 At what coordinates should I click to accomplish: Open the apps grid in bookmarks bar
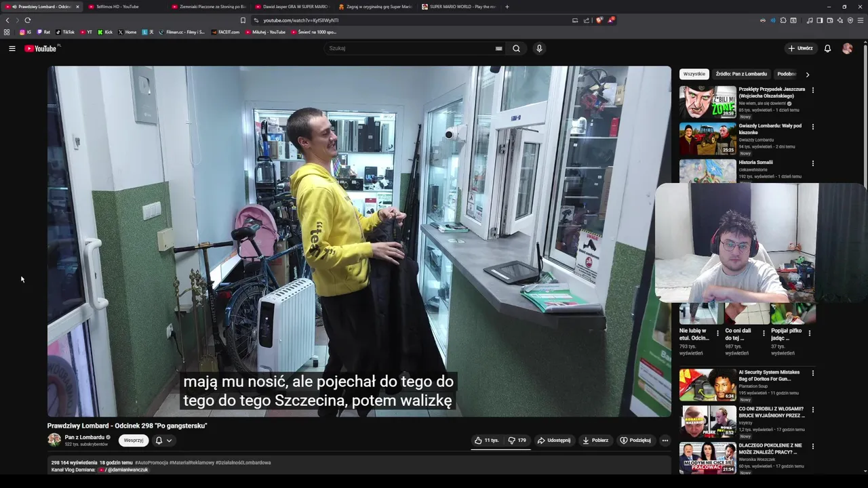(7, 32)
